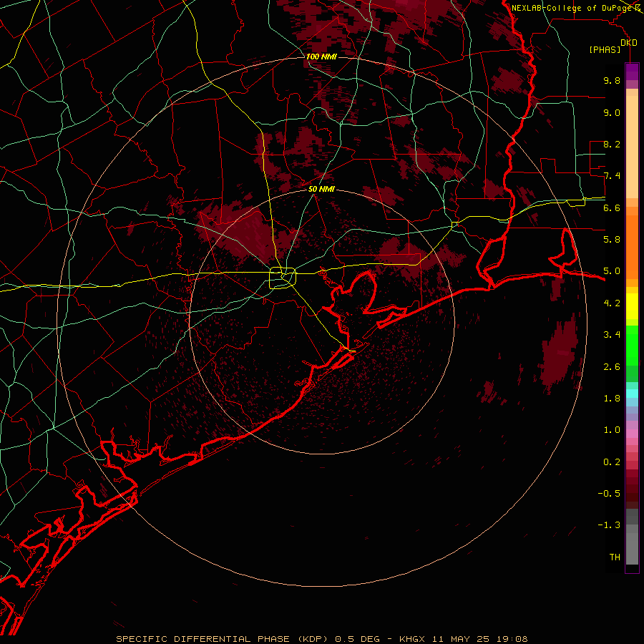The height and width of the screenshot is (644, 644).
Task: Click the SPECIFIC DIFFERENTIAL PHASE (KDP) caption
Action: tap(222, 639)
